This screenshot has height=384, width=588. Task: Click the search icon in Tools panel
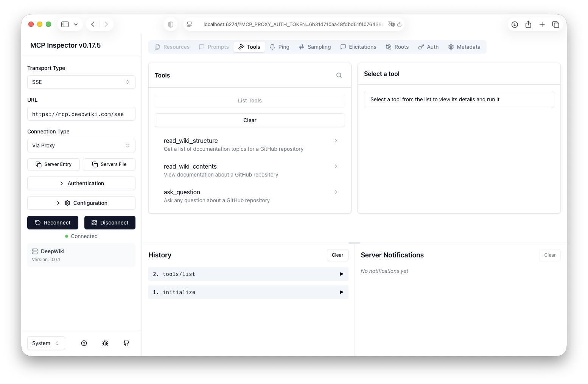tap(339, 75)
